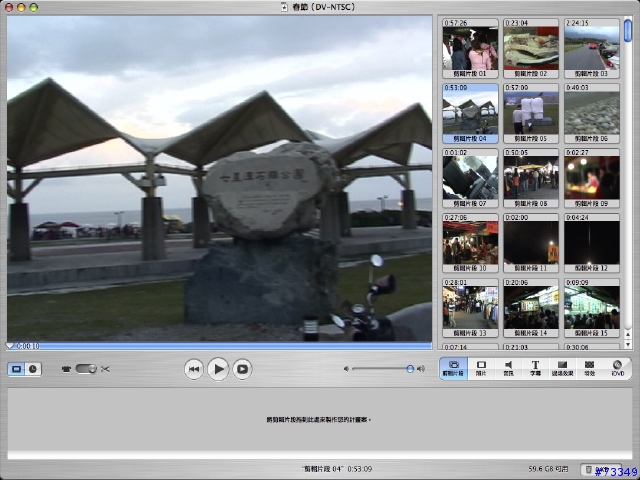Viewport: 640px width, 480px height.
Task: Open the 過場效果 transitions pane tab
Action: coord(562,368)
